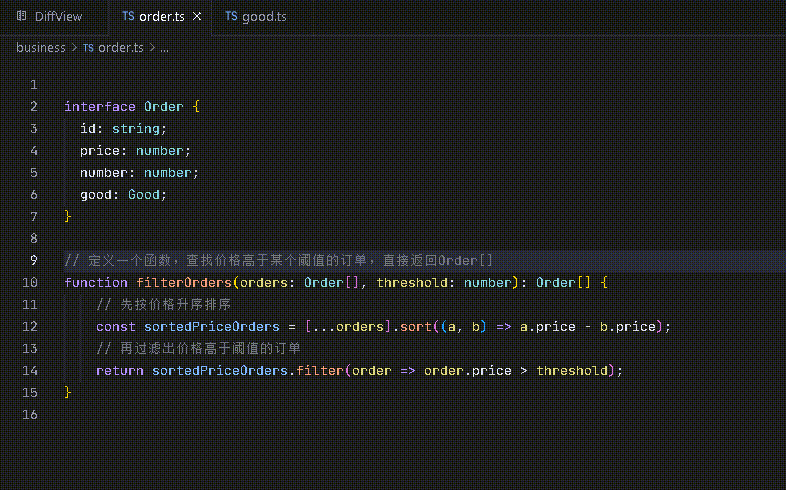Switch to the DiffView tab
Image resolution: width=786 pixels, height=490 pixels.
click(x=58, y=17)
